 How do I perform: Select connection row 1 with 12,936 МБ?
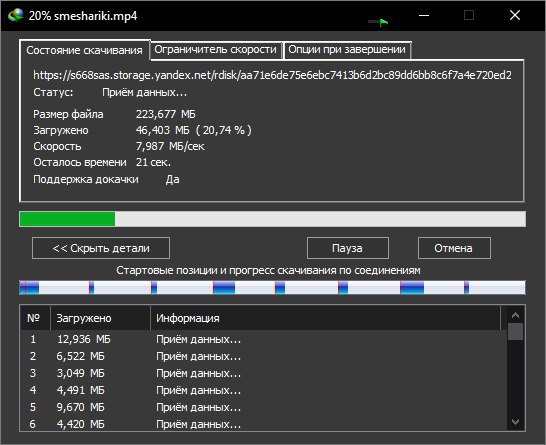point(263,339)
